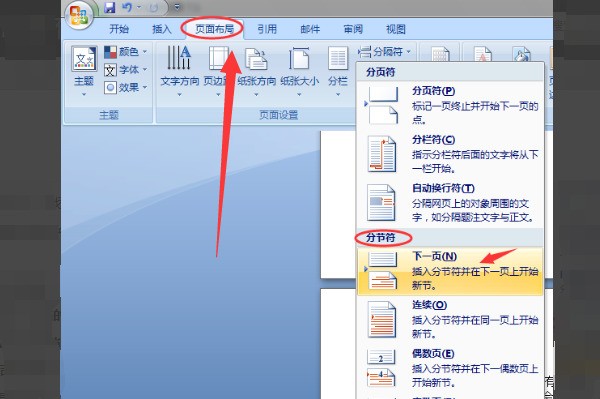Open theme 颜色 dropdown
600x399 pixels.
(126, 52)
